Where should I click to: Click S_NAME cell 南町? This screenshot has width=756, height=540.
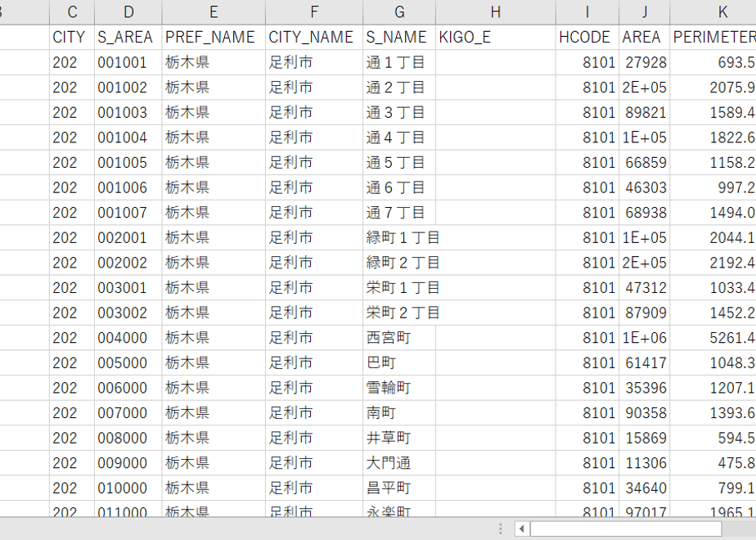pos(399,413)
